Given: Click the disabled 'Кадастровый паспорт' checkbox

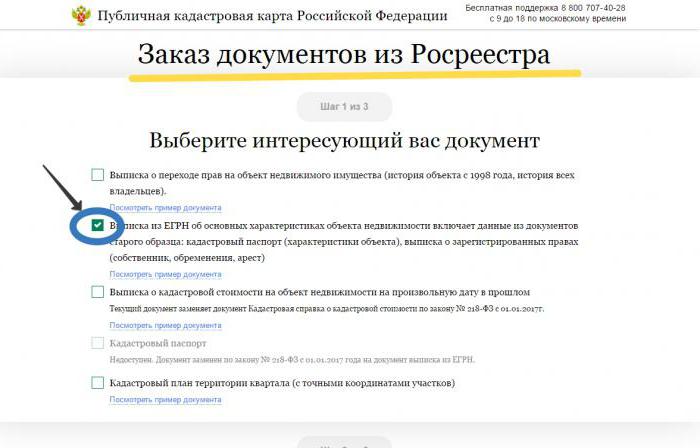Looking at the screenshot, I should (x=97, y=343).
